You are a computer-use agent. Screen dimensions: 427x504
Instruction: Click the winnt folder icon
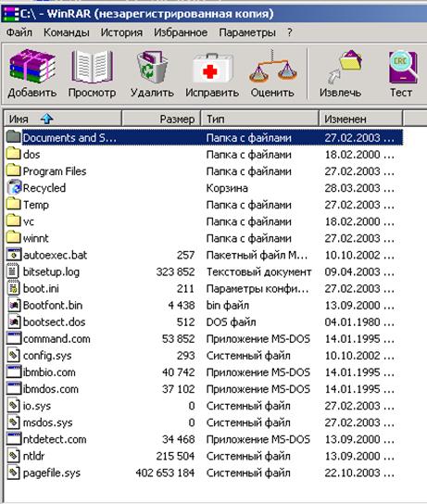14,237
